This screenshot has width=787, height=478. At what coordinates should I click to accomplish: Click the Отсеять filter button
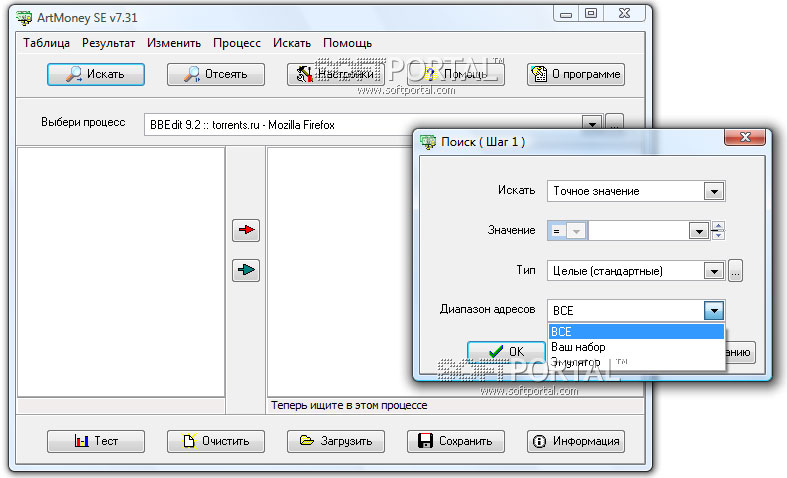pyautogui.click(x=216, y=74)
